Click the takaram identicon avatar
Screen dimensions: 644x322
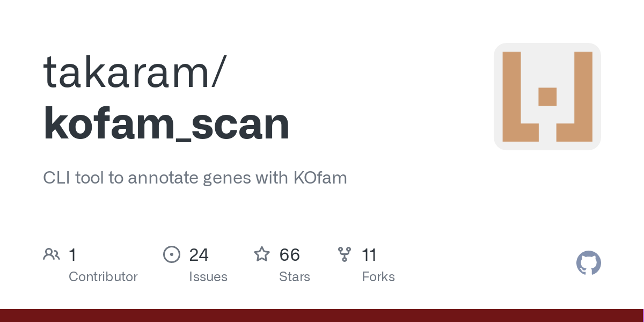click(547, 97)
